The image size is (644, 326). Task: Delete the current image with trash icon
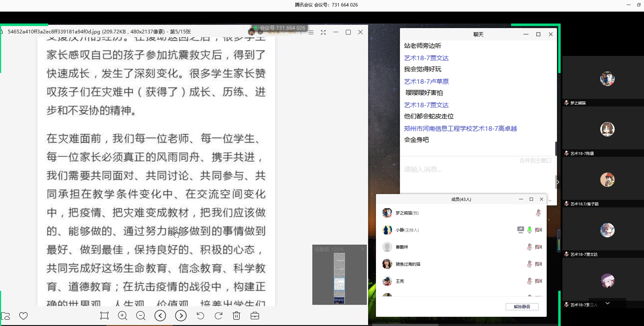point(236,316)
